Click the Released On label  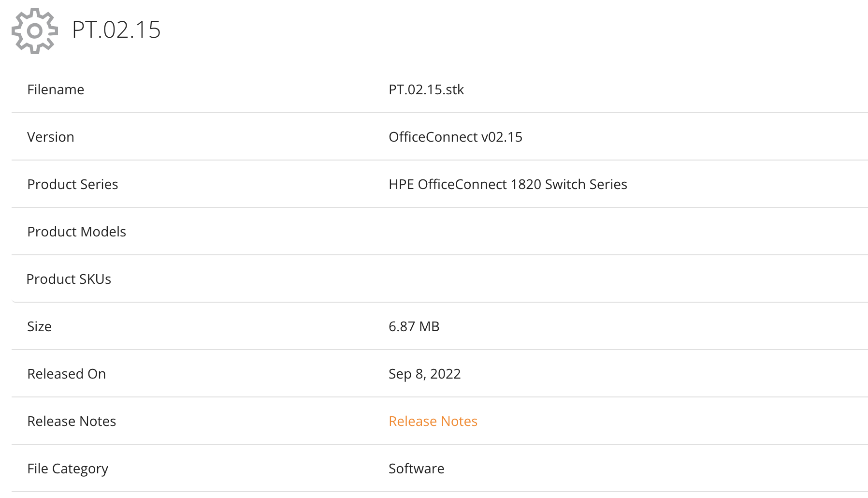pos(66,374)
